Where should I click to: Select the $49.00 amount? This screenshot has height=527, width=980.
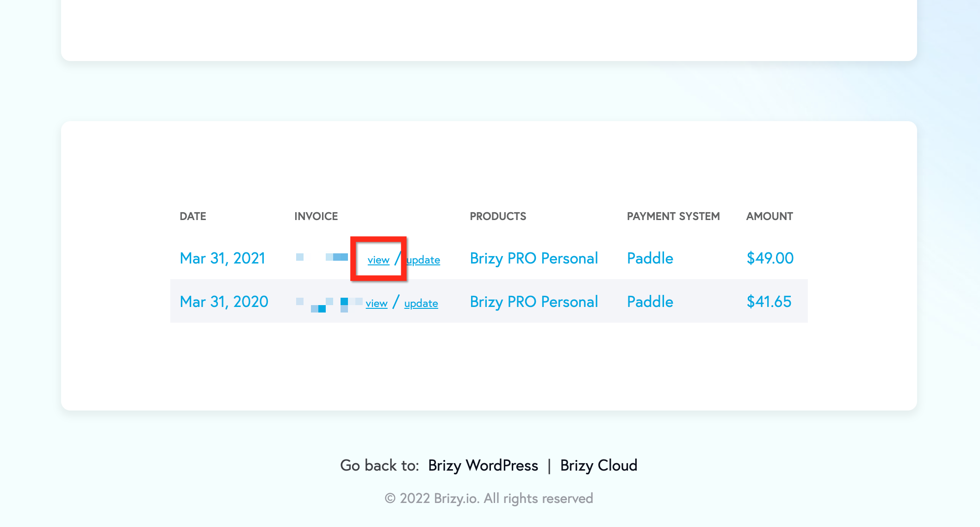click(x=770, y=258)
